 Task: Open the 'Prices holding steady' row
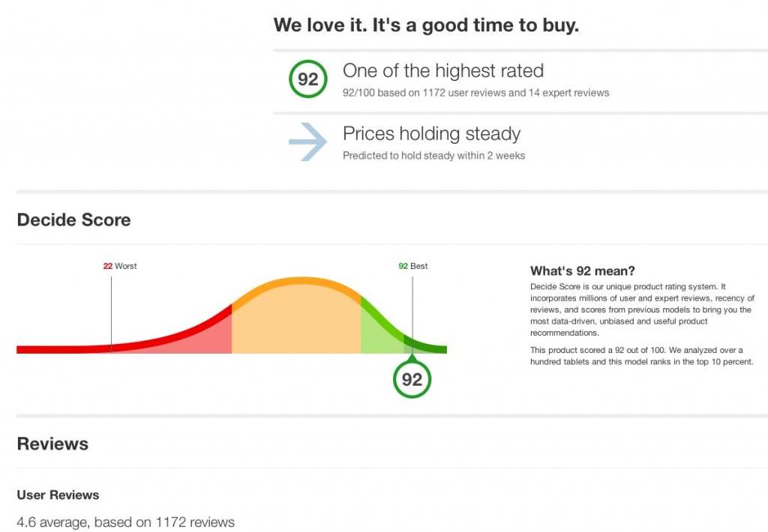click(520, 143)
